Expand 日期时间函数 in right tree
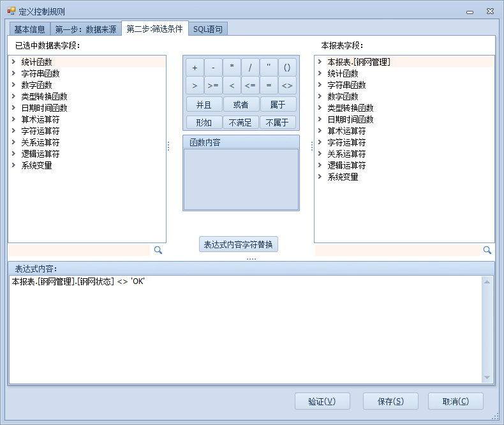This screenshot has height=425, width=504. [x=320, y=119]
